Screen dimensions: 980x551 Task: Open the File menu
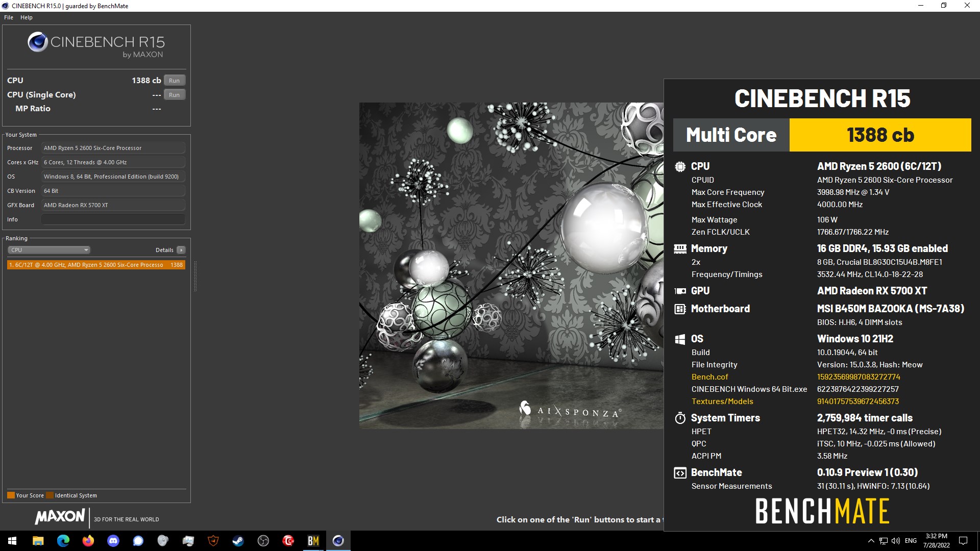click(x=9, y=17)
